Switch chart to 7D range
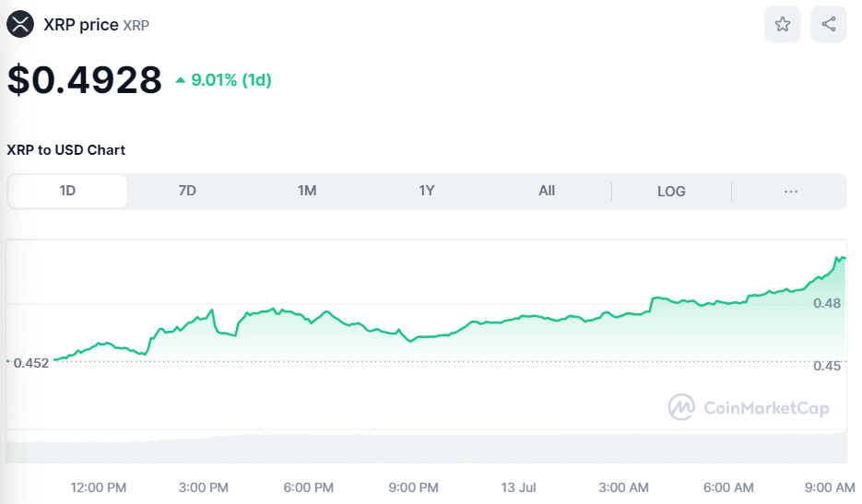 187,191
